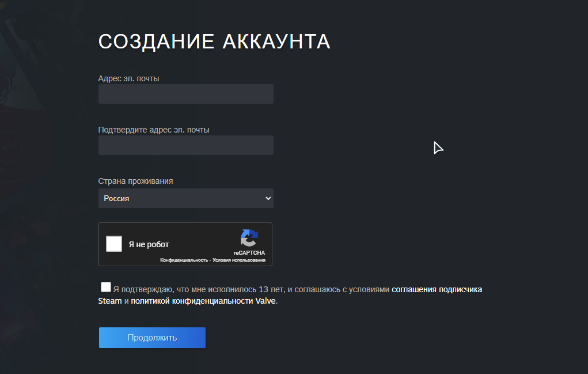The height and width of the screenshot is (374, 588).
Task: Click the 'Адрес эл. почты' label
Action: point(128,78)
